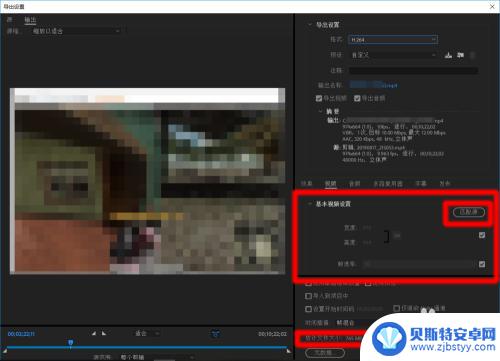
Task: Collapse the 摘要 summary section
Action: click(320, 111)
